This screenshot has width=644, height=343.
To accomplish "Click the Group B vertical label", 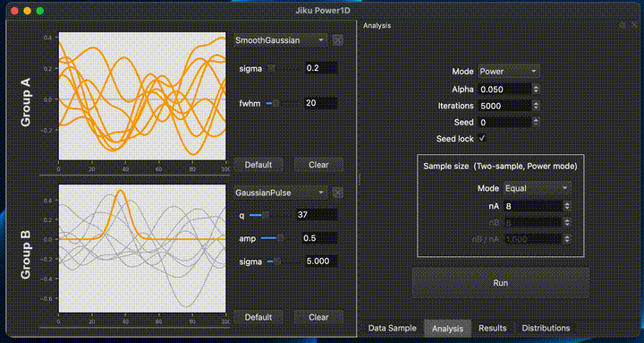I will click(x=26, y=255).
